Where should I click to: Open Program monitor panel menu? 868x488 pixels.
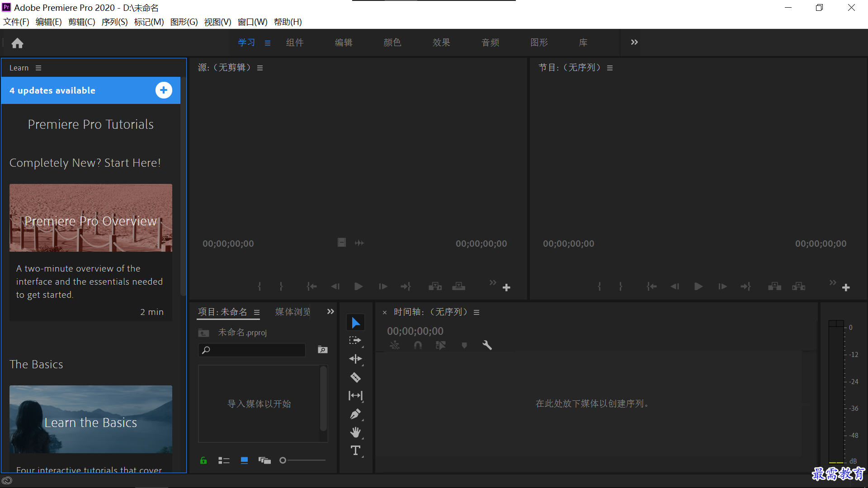click(610, 68)
